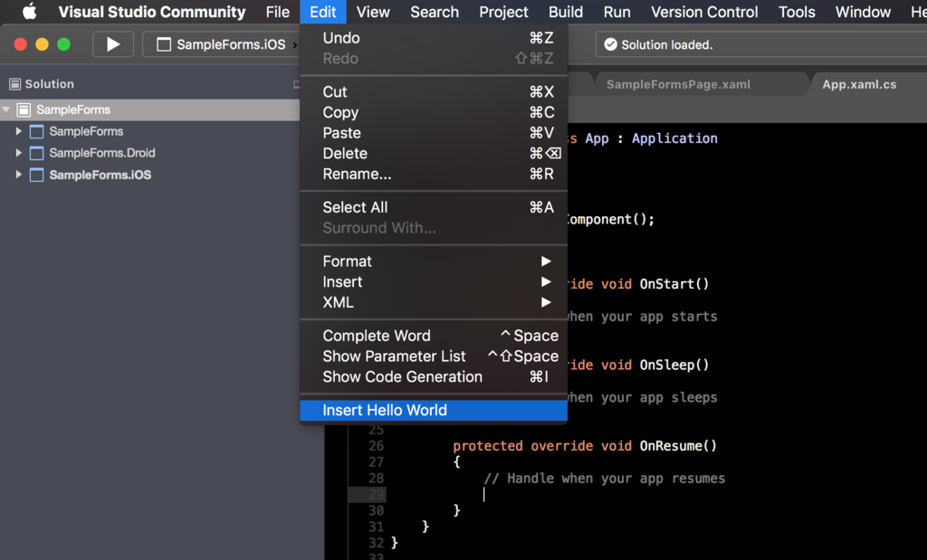The height and width of the screenshot is (560, 927).
Task: Choose Select All from the Edit menu
Action: click(x=434, y=207)
